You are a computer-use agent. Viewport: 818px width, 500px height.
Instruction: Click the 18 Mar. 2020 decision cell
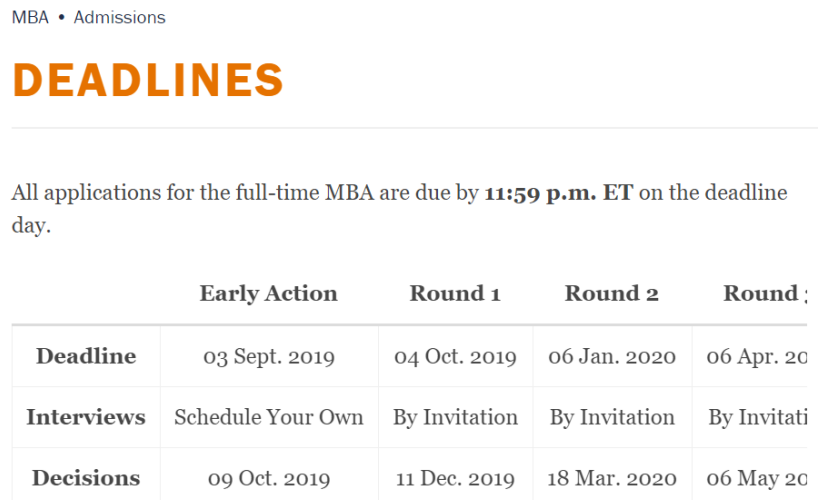click(x=612, y=479)
